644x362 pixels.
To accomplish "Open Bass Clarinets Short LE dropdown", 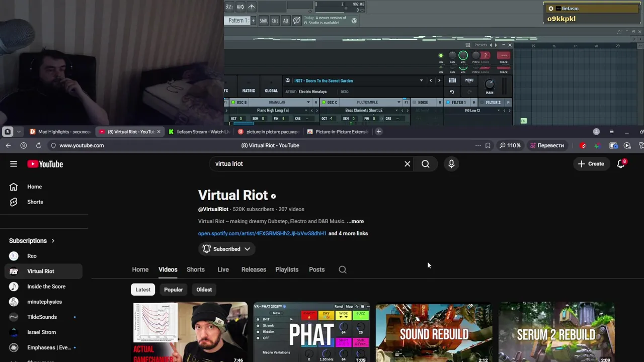I will tap(396, 110).
